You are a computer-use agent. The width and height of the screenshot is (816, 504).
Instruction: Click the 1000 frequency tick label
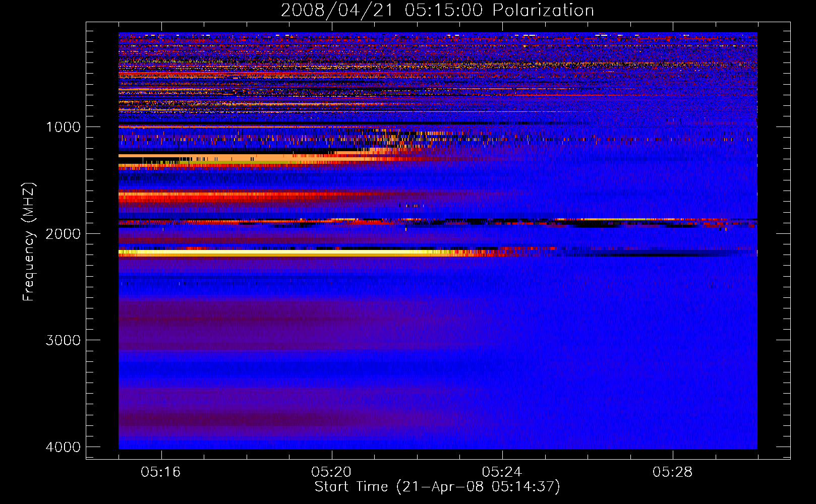coord(63,127)
